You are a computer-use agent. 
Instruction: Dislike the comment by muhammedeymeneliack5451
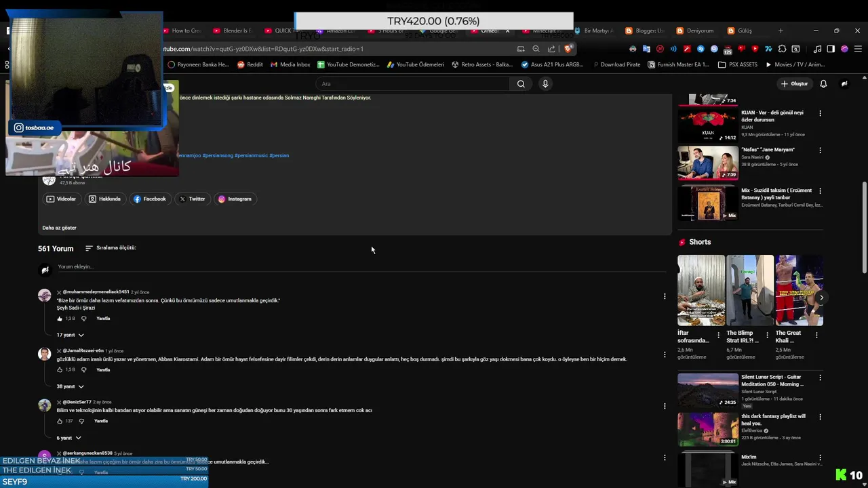click(84, 319)
